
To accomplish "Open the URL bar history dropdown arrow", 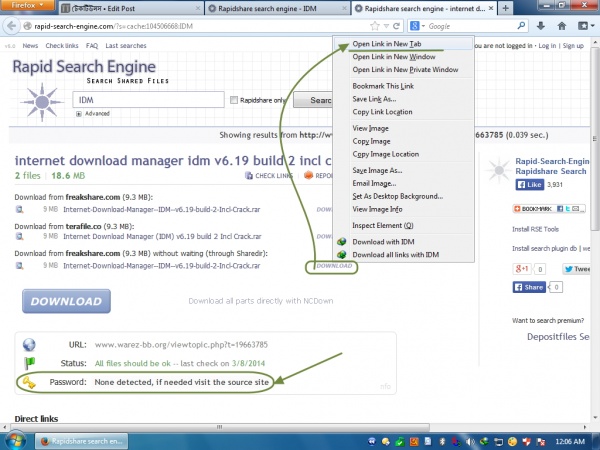I will (386, 26).
